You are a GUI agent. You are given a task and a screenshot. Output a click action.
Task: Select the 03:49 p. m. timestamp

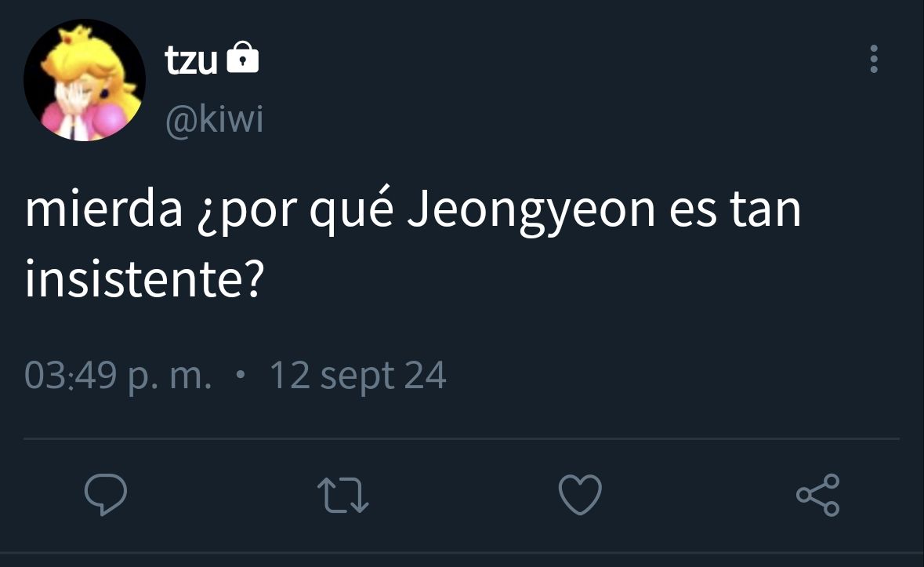[x=118, y=376]
